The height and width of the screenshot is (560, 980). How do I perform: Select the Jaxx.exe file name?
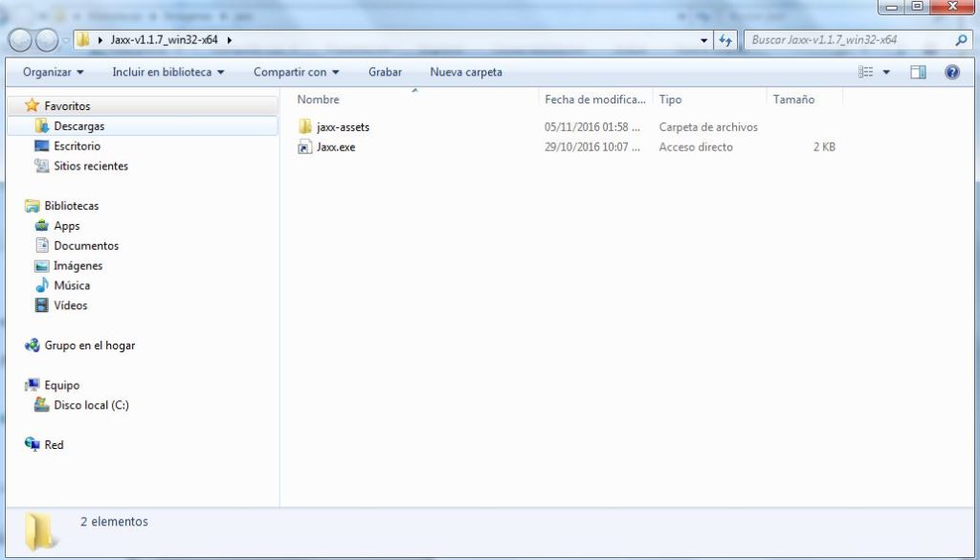point(336,146)
